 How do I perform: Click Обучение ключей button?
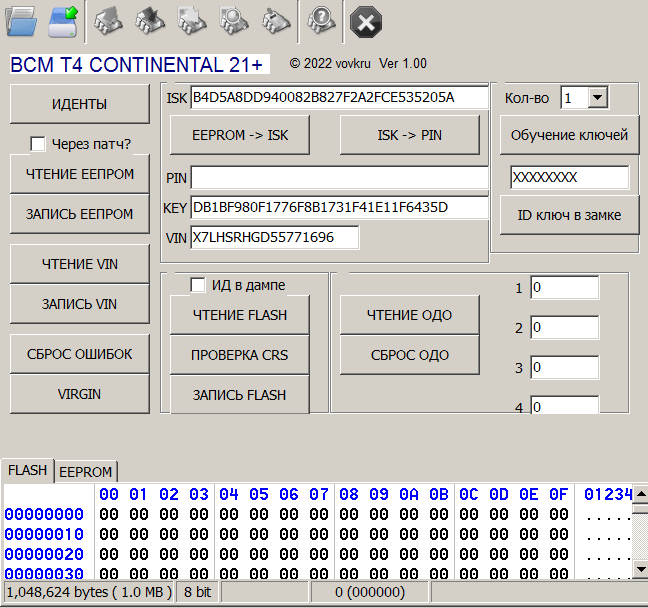pos(569,135)
